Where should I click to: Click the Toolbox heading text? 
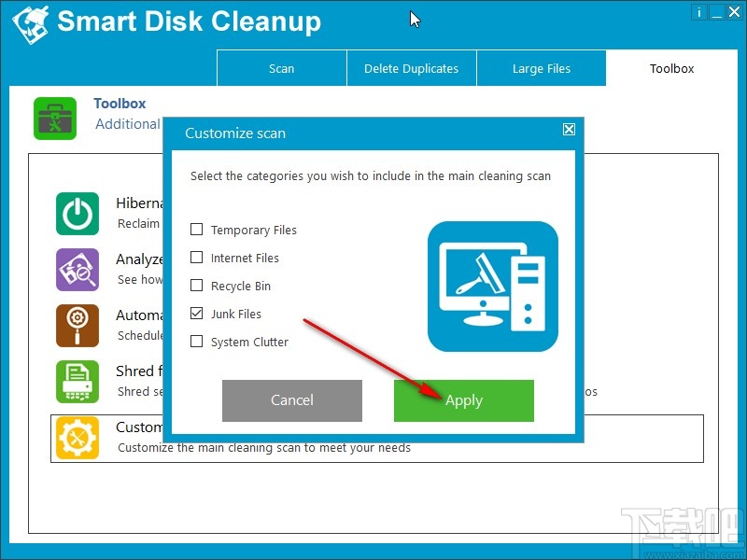tap(120, 104)
